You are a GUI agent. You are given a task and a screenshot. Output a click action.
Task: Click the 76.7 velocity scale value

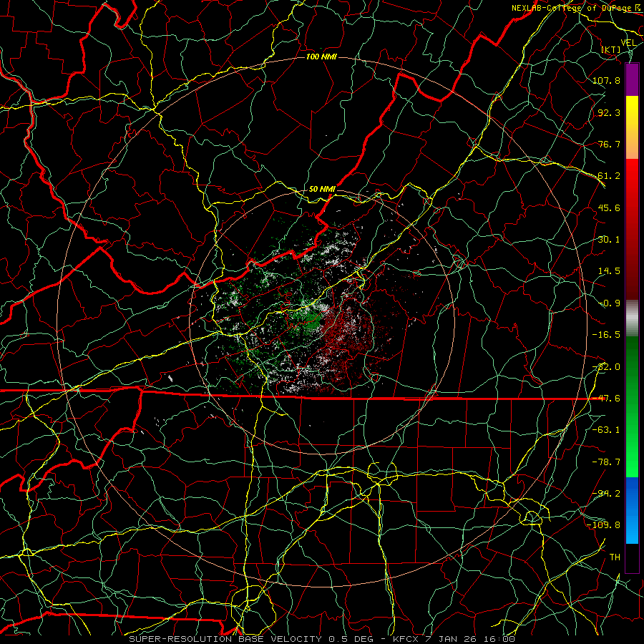pyautogui.click(x=609, y=144)
